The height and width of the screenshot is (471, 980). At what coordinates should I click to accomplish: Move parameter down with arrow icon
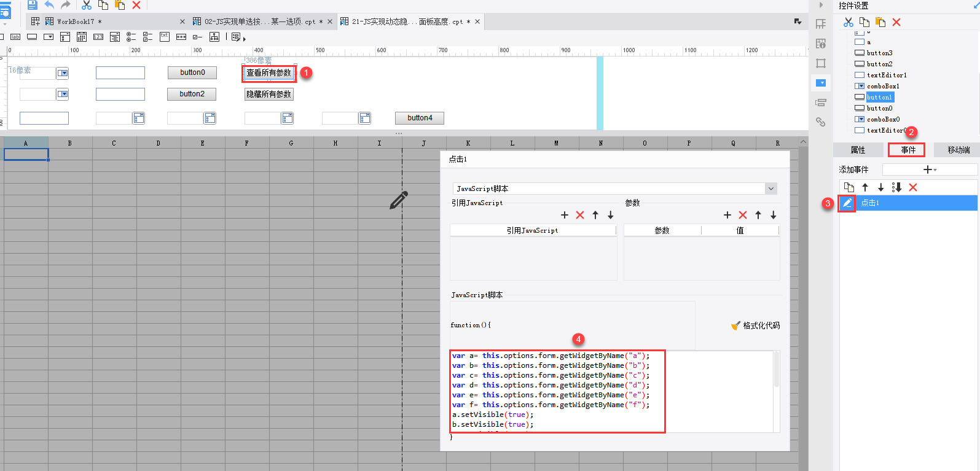tap(774, 215)
